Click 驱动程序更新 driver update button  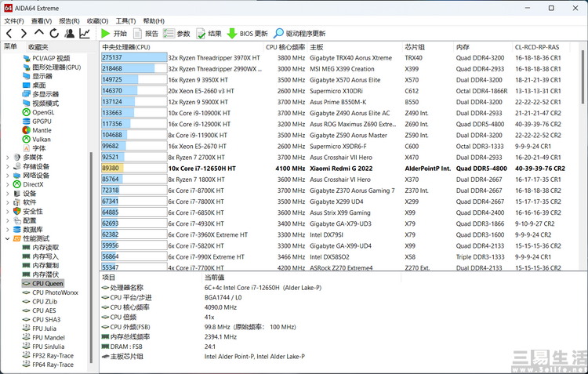[299, 34]
